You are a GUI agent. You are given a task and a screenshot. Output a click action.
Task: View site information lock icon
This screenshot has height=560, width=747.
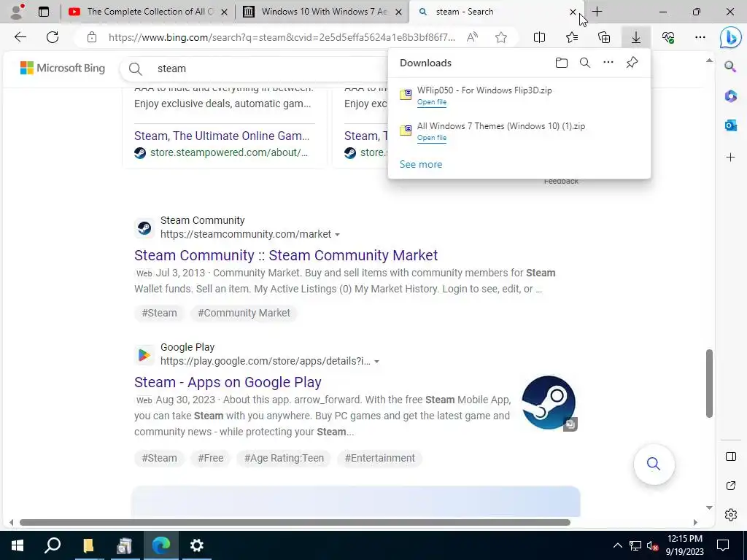pos(92,37)
